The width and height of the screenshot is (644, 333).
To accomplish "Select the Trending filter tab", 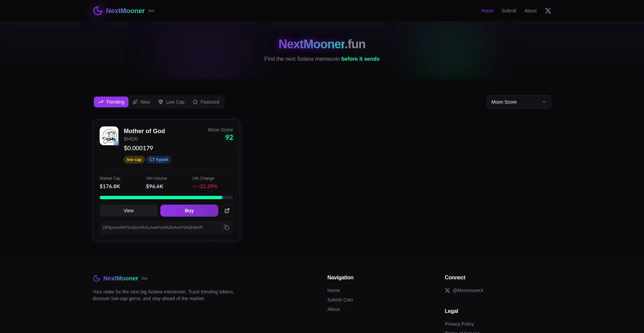I will (111, 102).
